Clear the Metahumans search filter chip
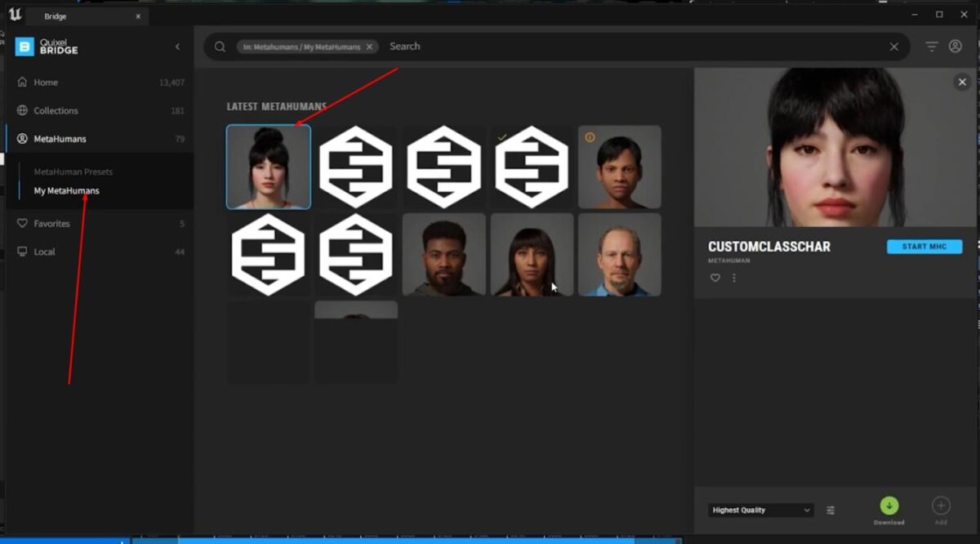 point(369,47)
